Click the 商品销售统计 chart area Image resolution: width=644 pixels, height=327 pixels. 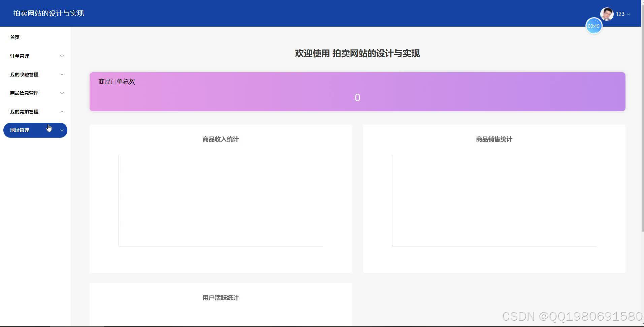click(x=493, y=199)
